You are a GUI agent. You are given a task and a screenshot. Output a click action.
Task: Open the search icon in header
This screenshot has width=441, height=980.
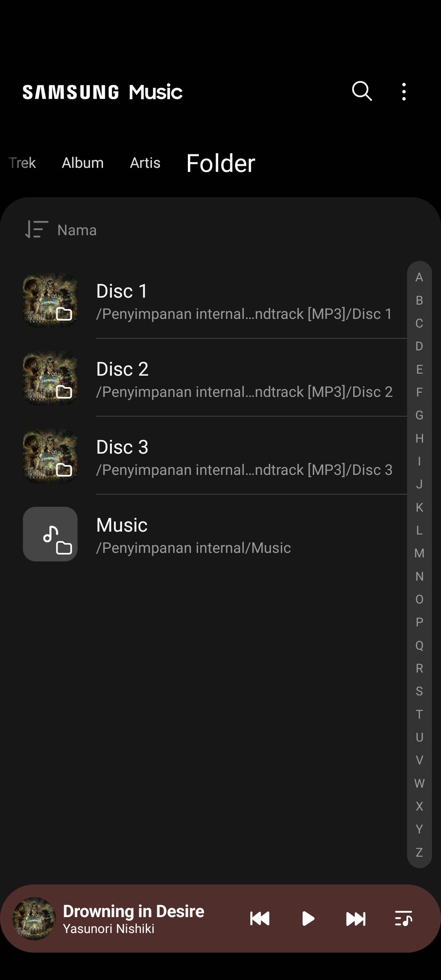[362, 91]
